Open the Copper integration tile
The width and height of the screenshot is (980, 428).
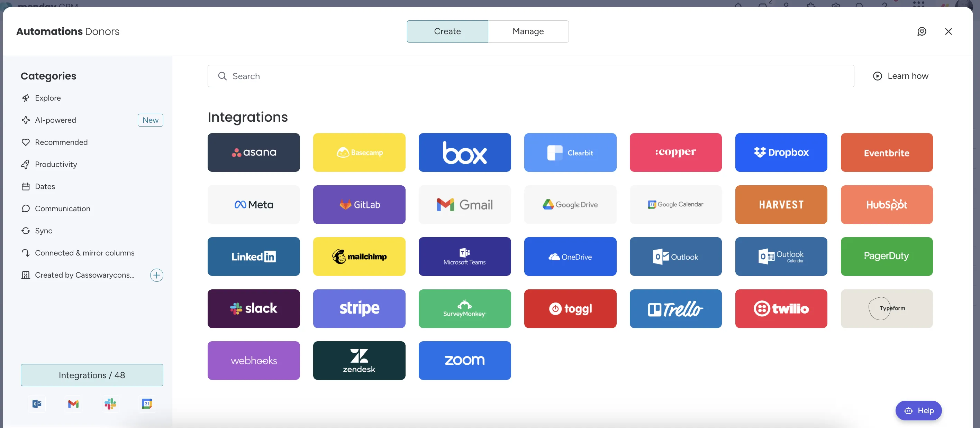pyautogui.click(x=675, y=152)
